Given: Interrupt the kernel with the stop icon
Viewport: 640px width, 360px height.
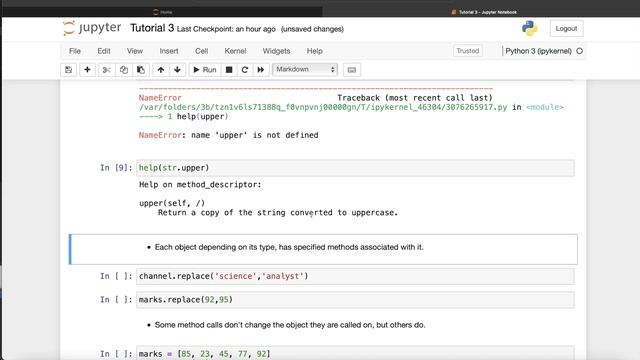Looking at the screenshot, I should (x=229, y=70).
